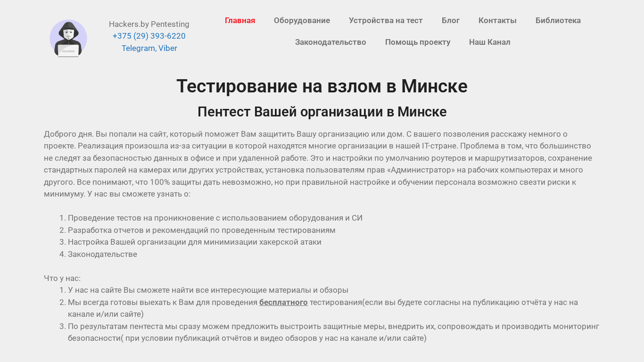Click subheading Пентест Вашей организации в Минске

pos(322,112)
